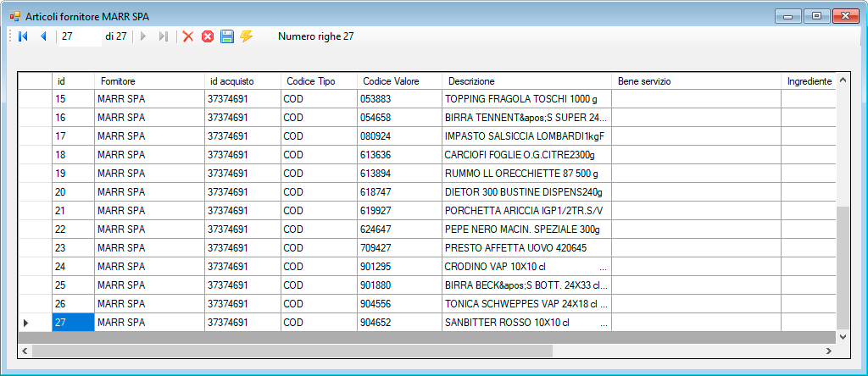868x376 pixels.
Task: Select Codice Valore cell 709427
Action: (x=400, y=248)
